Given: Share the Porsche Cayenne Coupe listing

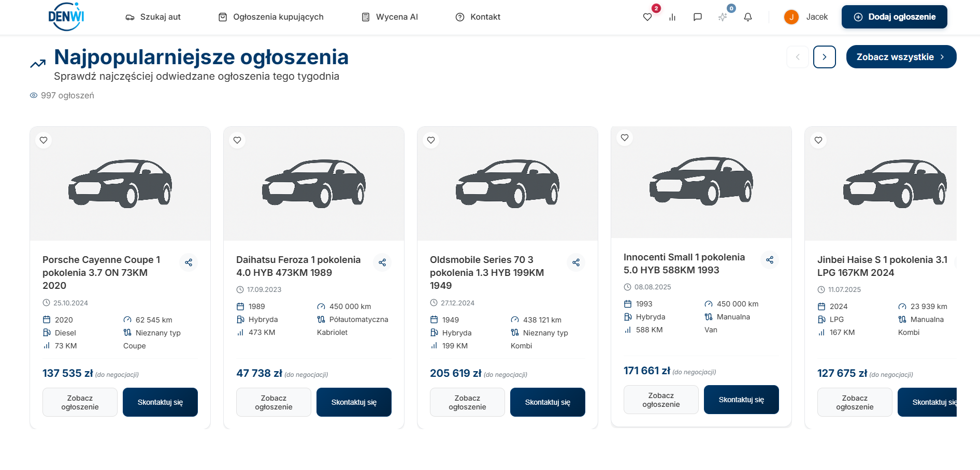Looking at the screenshot, I should pos(189,262).
